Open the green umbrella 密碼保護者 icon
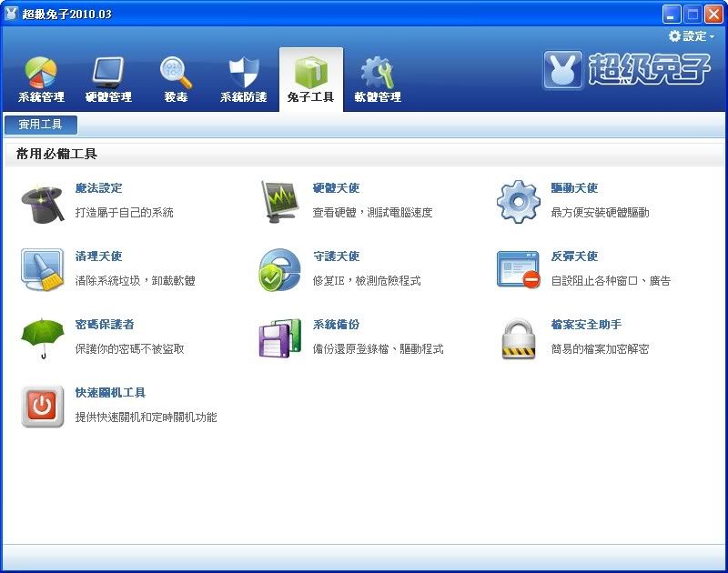 click(42, 338)
